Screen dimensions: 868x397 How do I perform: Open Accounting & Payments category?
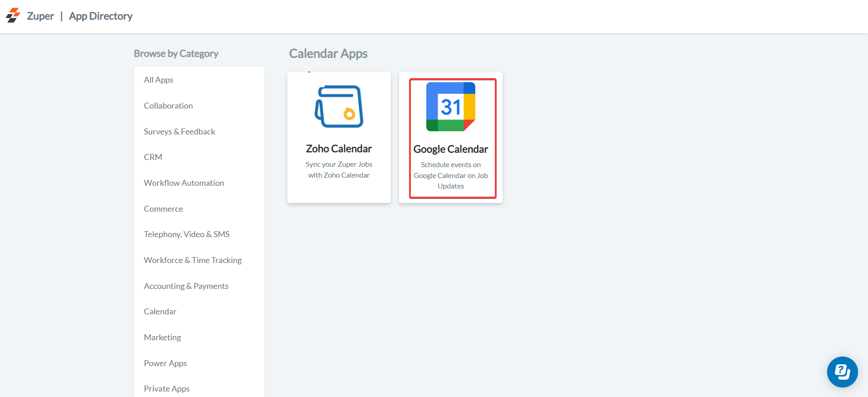[186, 286]
